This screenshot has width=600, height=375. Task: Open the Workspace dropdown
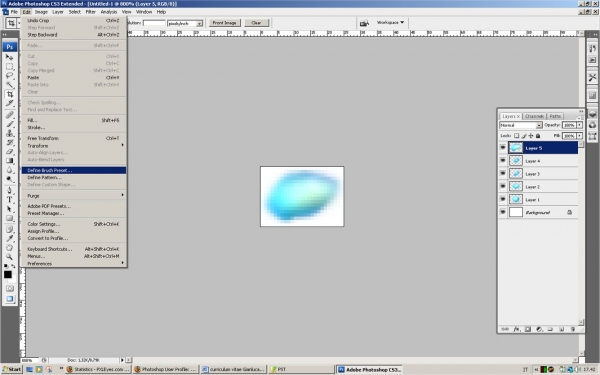(390, 23)
